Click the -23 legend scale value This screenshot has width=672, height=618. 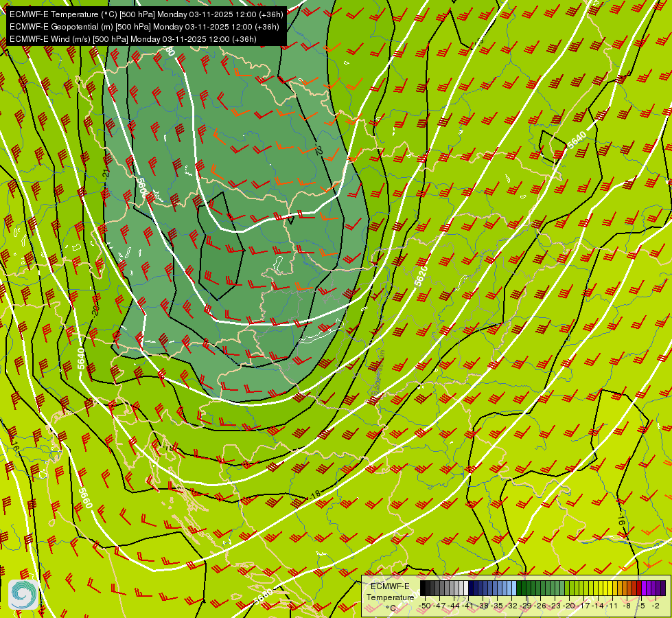pos(555,606)
